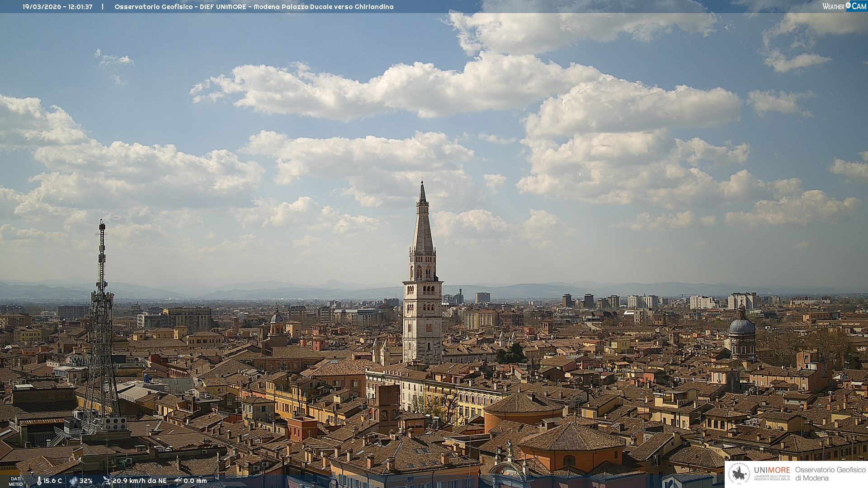The image size is (868, 488).
Task: Click the wind anemometer icon
Action: [107, 481]
